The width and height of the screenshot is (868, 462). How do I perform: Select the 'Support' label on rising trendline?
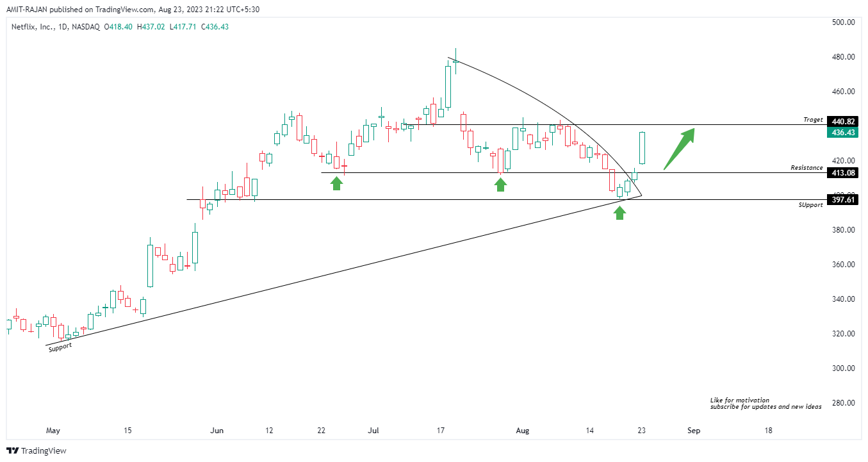60,347
